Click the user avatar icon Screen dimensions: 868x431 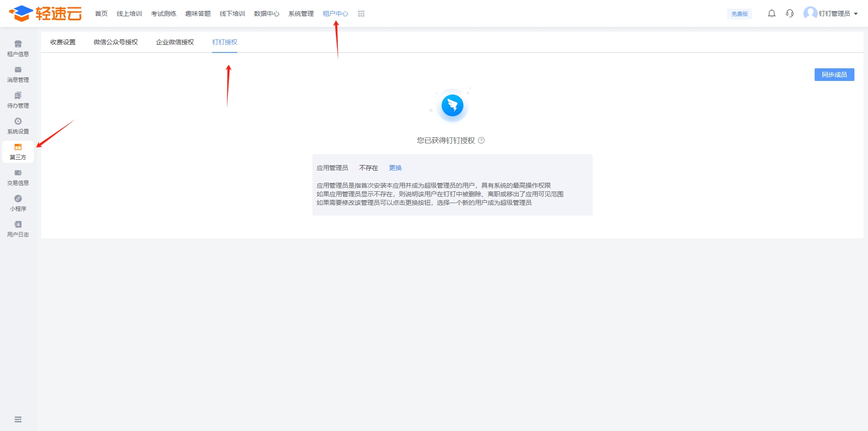(x=810, y=13)
